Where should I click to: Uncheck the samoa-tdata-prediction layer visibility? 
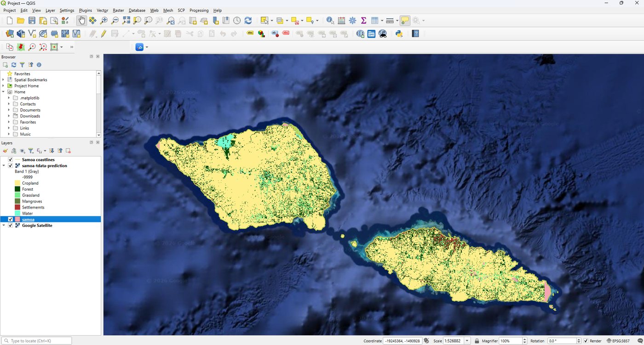tap(11, 166)
